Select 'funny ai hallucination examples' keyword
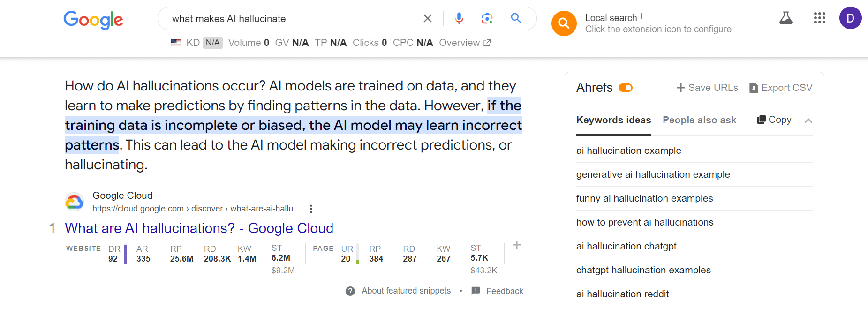 644,198
